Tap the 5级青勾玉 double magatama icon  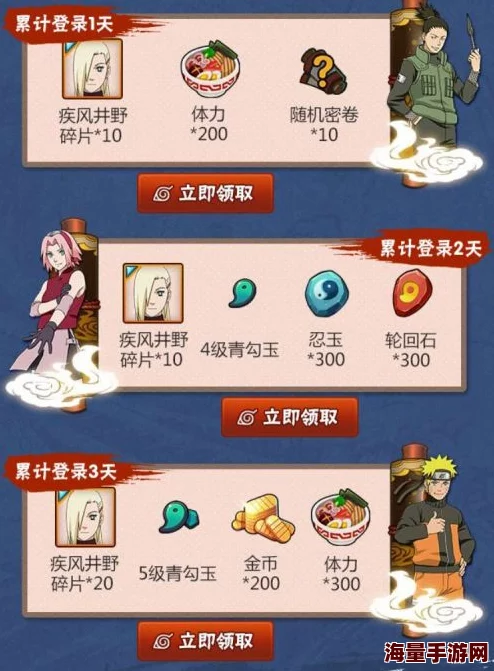[179, 517]
